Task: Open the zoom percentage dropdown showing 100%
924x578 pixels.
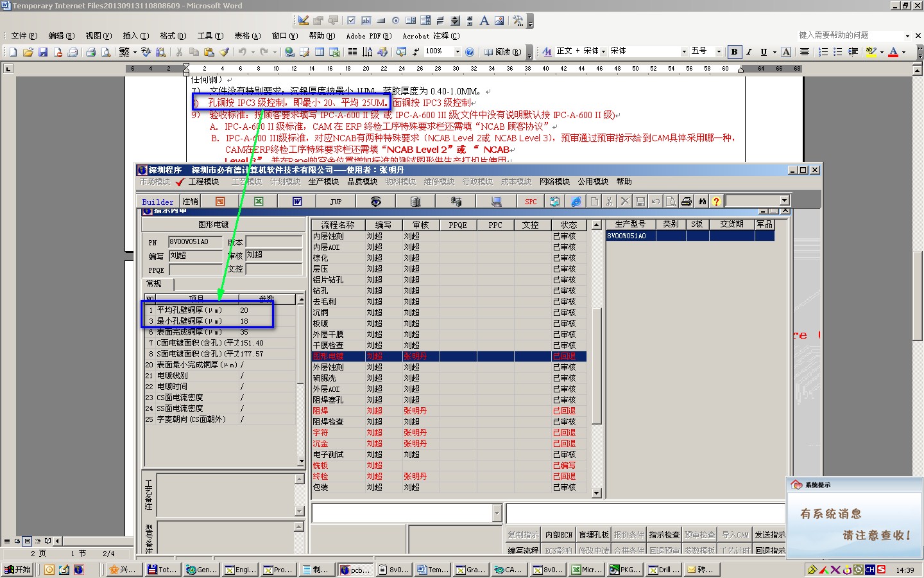Action: (x=458, y=52)
